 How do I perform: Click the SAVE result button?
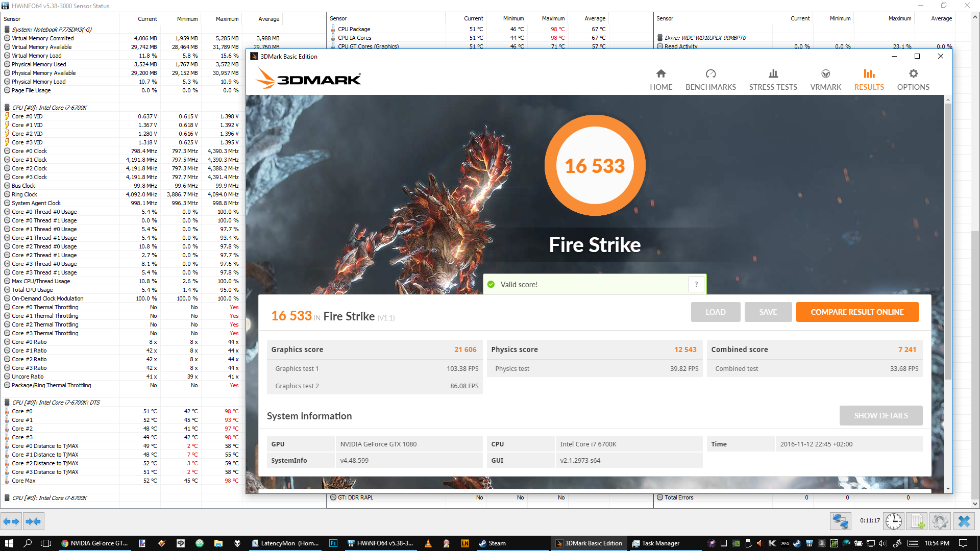[768, 312]
